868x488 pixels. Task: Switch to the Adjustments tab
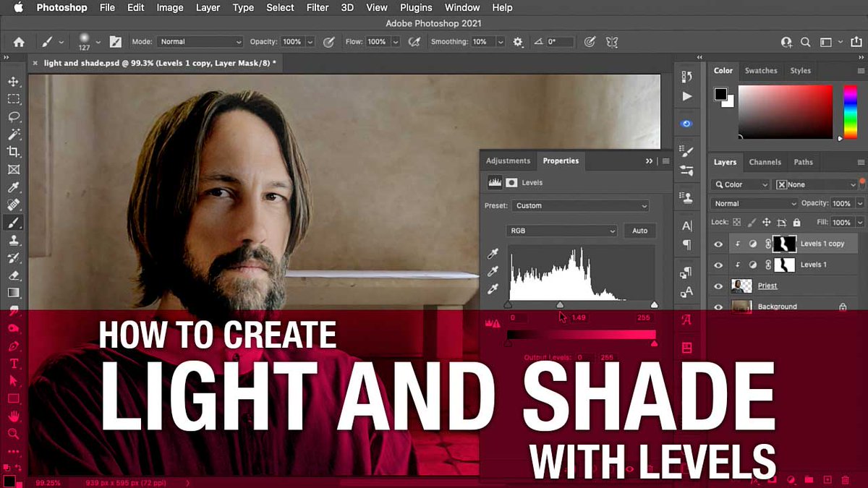(508, 161)
